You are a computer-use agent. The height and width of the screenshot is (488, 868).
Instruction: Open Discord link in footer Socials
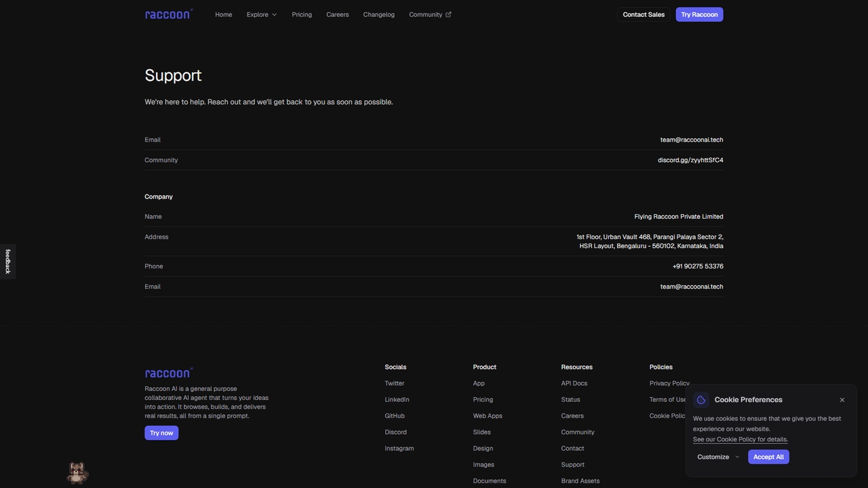[x=396, y=432]
